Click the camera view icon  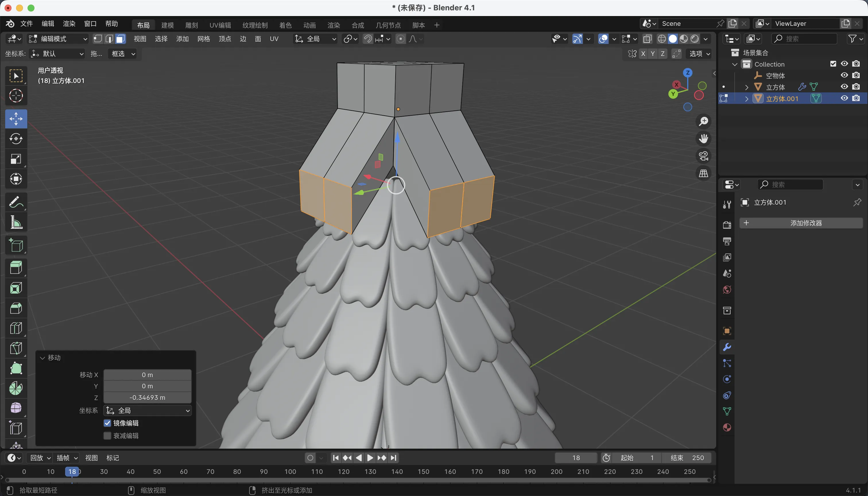(x=704, y=156)
